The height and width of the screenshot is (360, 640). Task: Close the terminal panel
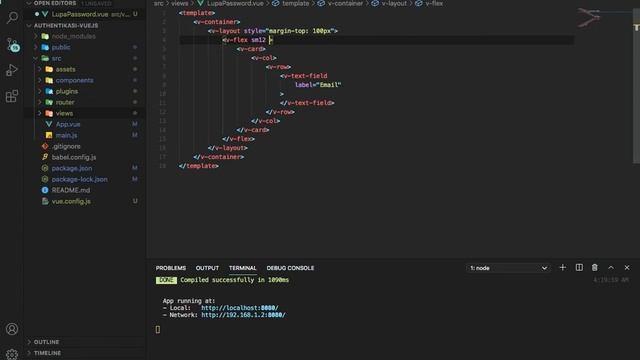627,267
